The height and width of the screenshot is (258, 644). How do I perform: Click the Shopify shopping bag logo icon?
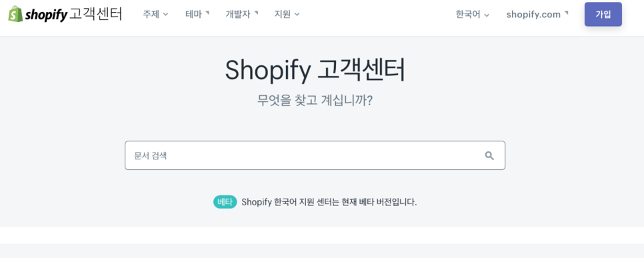15,14
